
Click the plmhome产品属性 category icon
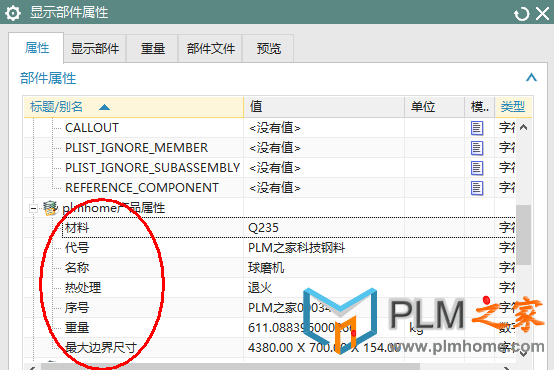point(50,208)
